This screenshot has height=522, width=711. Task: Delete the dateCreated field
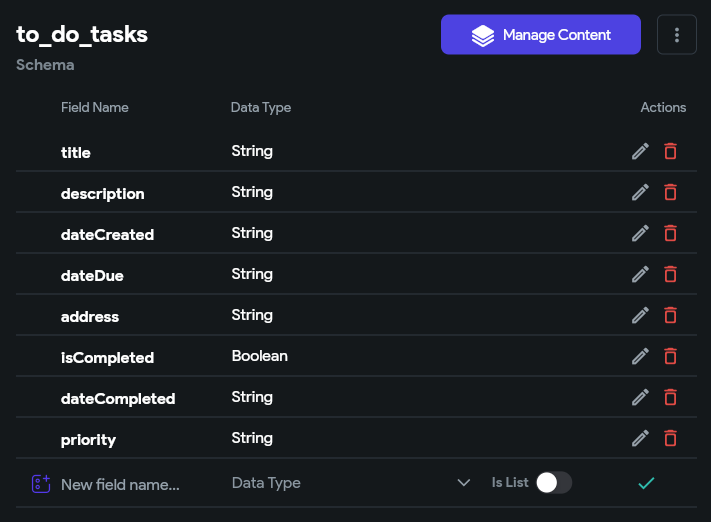pos(670,234)
